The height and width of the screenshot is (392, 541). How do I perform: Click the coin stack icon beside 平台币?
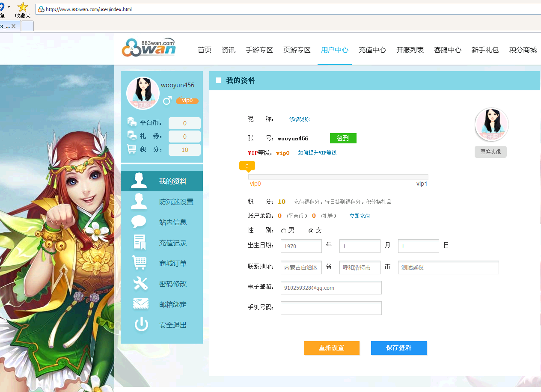(132, 122)
